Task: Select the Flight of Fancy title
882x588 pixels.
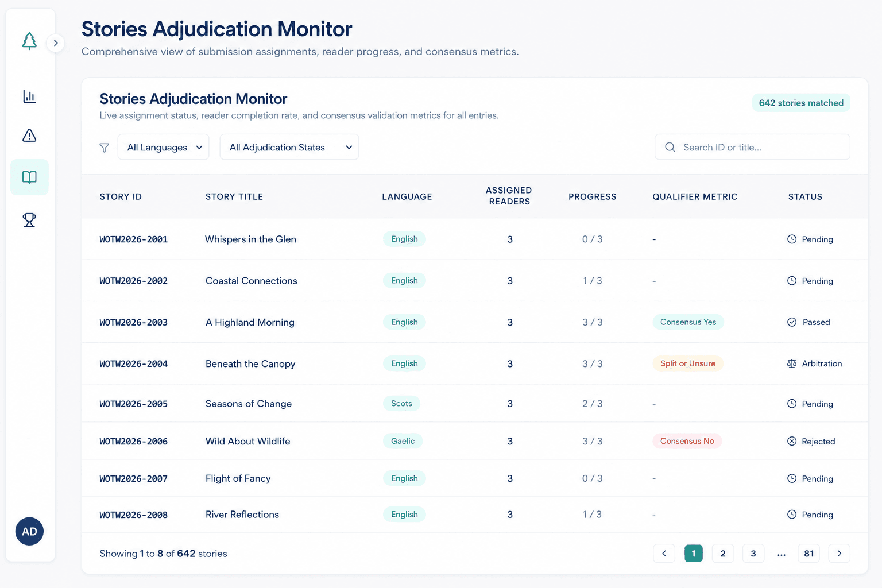Action: 238,478
